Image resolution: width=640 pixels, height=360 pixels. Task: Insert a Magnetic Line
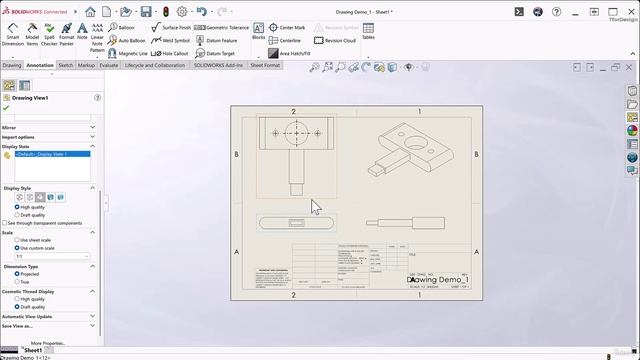(x=127, y=53)
